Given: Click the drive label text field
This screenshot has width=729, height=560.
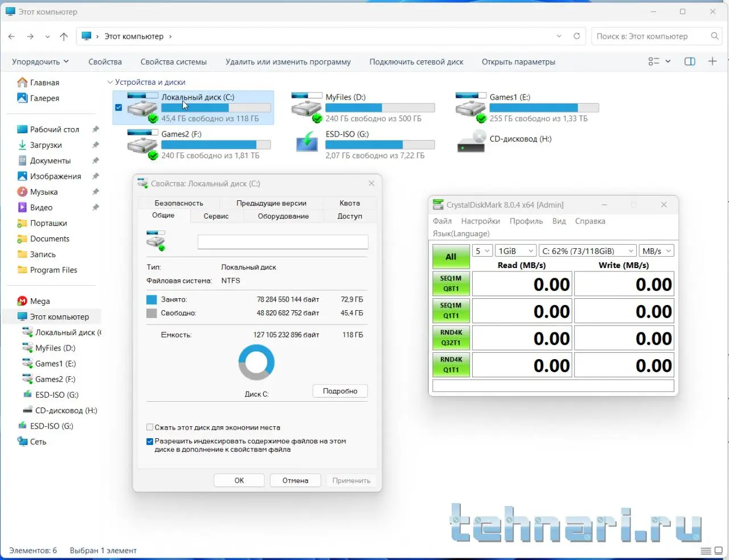Looking at the screenshot, I should pos(282,242).
